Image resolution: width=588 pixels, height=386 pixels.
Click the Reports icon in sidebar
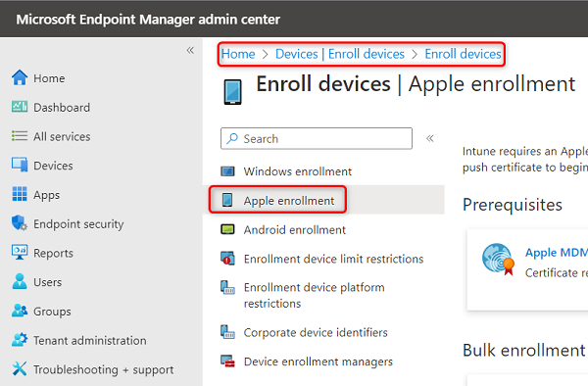click(20, 252)
